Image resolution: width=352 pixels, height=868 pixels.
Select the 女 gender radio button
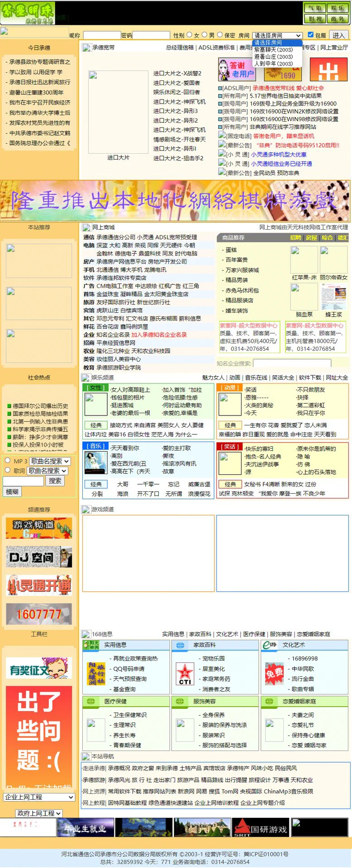point(190,35)
